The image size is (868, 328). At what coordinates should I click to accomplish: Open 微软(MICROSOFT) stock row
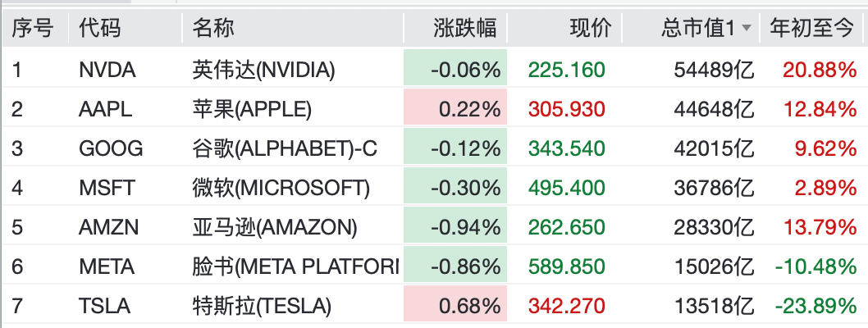point(434,188)
